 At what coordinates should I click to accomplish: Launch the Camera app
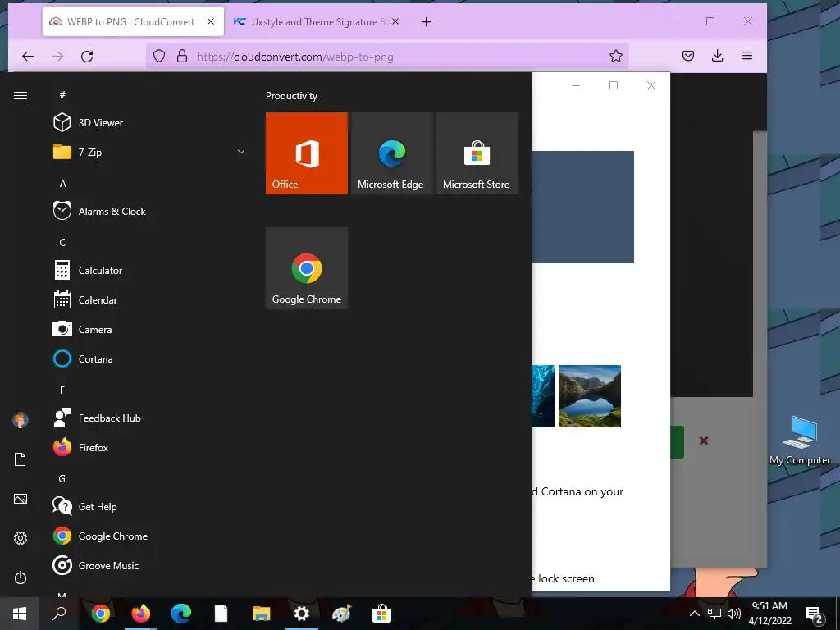[x=95, y=330]
